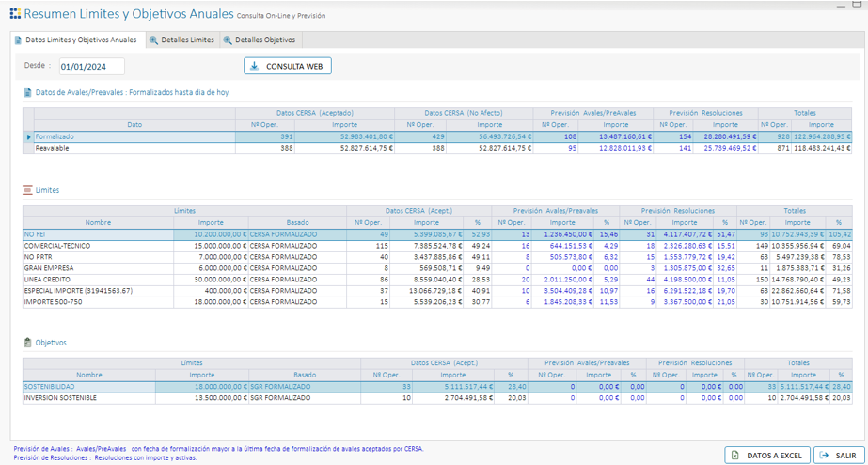Click the document icon beside Datos de Avales/Preavales
Image resolution: width=868 pixels, height=465 pixels.
point(27,92)
